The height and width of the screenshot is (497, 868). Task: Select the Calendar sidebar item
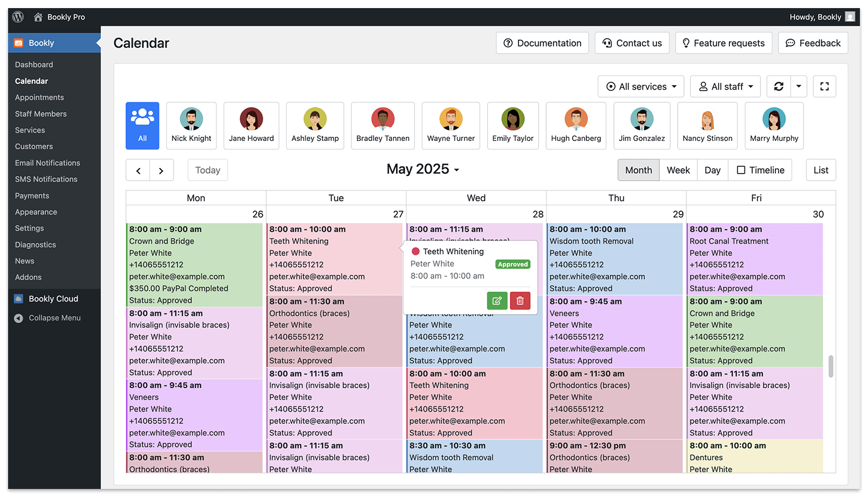click(x=32, y=81)
